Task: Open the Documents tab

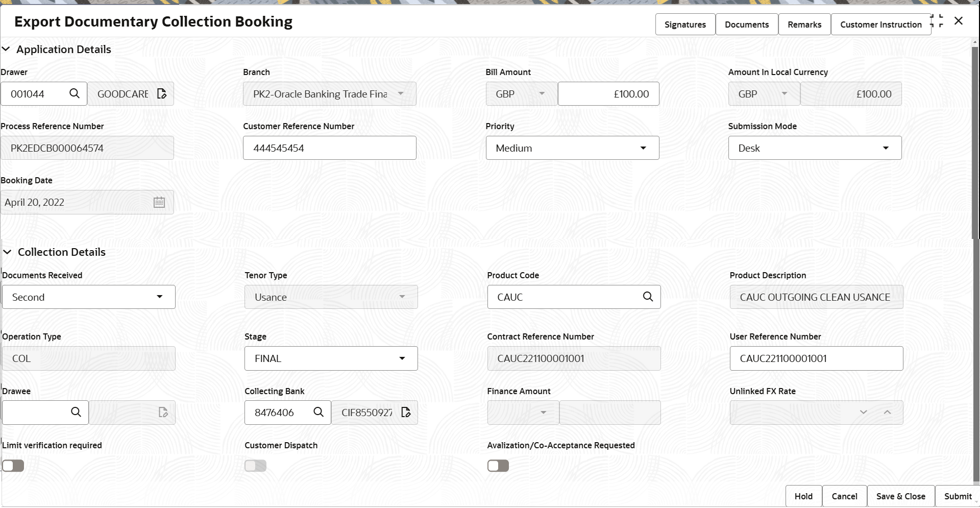Action: coord(747,25)
